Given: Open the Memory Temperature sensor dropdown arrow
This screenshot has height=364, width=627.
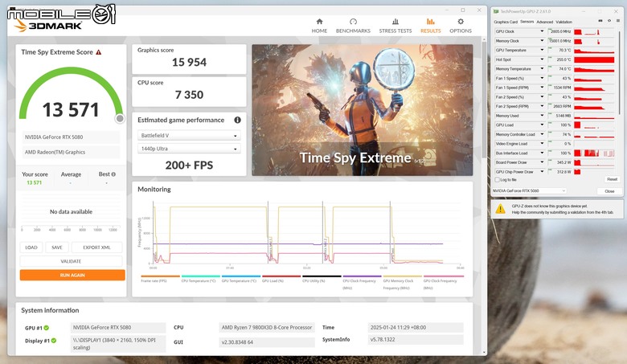Looking at the screenshot, I should (542, 69).
